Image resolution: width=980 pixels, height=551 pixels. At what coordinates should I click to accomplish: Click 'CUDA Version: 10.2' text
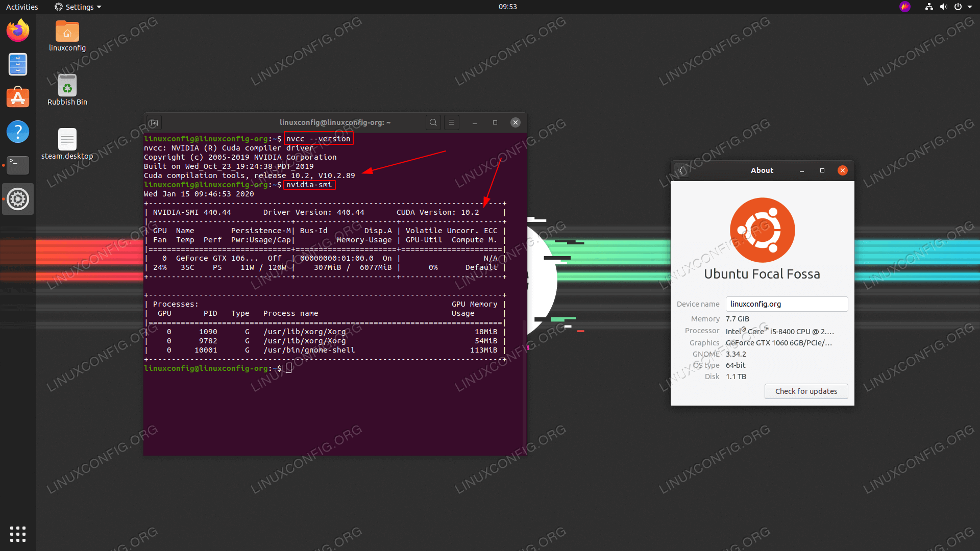[x=438, y=212]
